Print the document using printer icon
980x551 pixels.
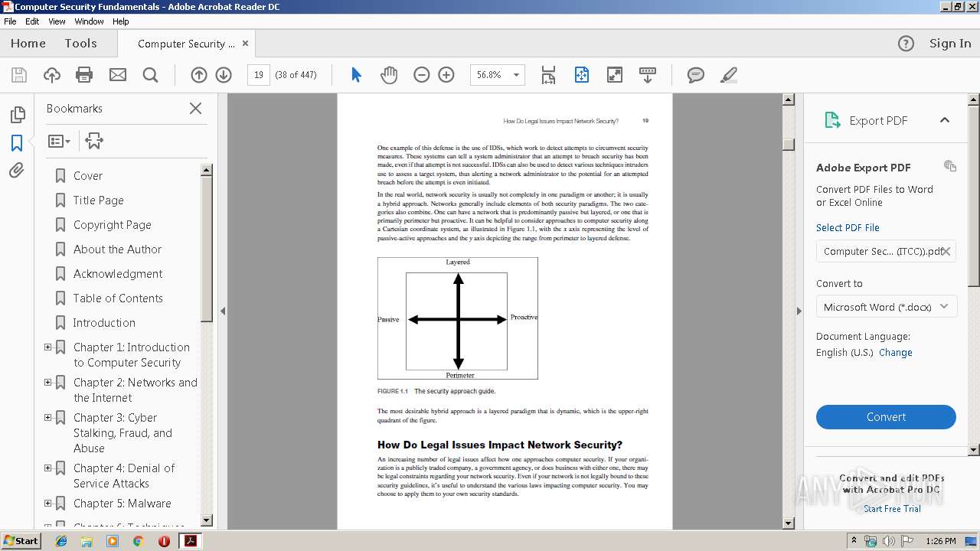point(84,75)
